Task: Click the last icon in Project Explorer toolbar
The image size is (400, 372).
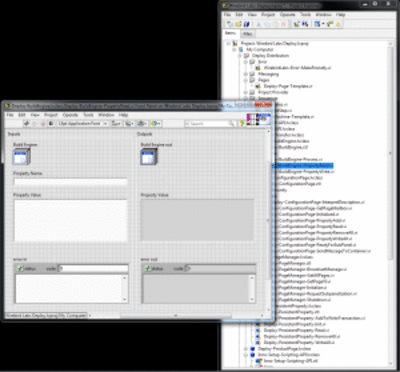Action: click(338, 24)
